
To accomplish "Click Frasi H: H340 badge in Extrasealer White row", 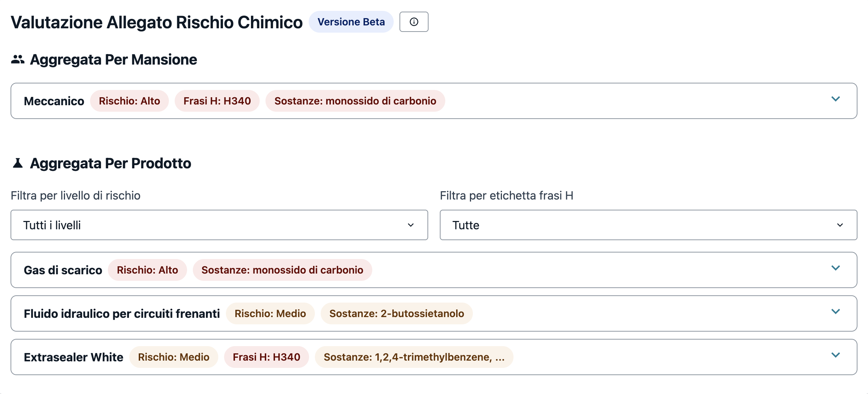I will pyautogui.click(x=267, y=357).
